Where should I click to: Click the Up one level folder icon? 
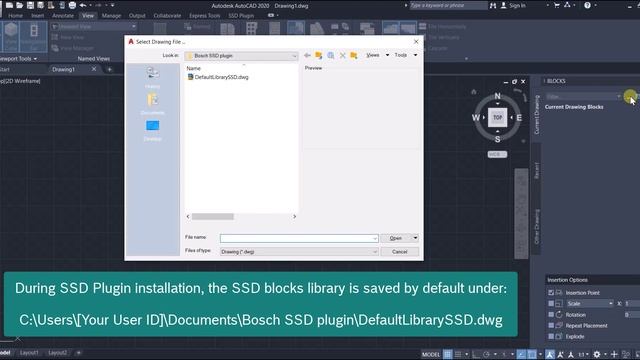coord(318,55)
